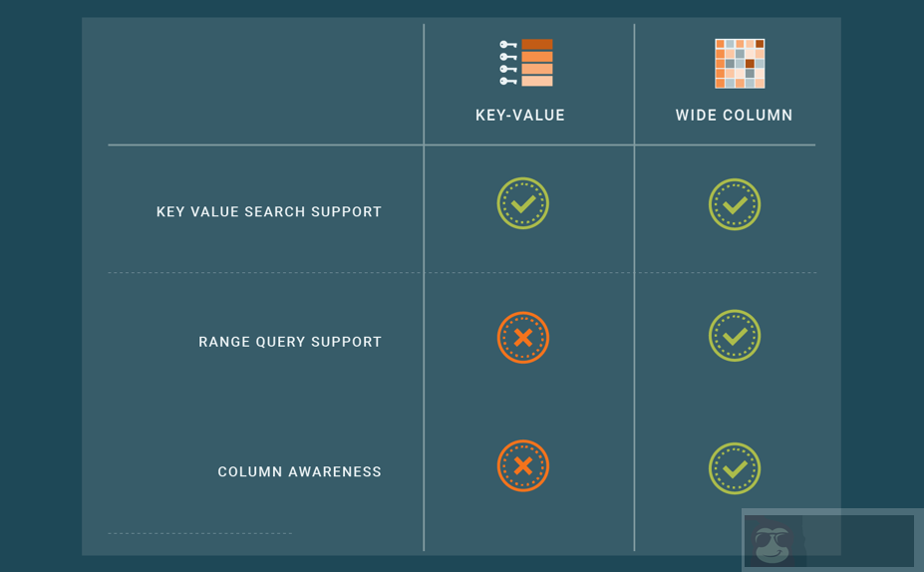Click the Key-Value database icon
The height and width of the screenshot is (572, 924).
click(x=525, y=63)
